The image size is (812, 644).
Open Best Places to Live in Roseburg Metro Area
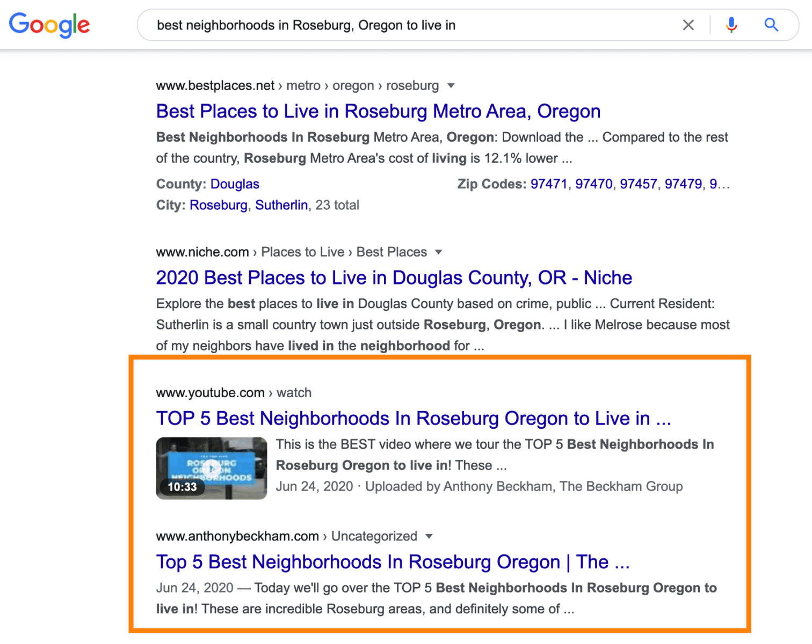[378, 111]
